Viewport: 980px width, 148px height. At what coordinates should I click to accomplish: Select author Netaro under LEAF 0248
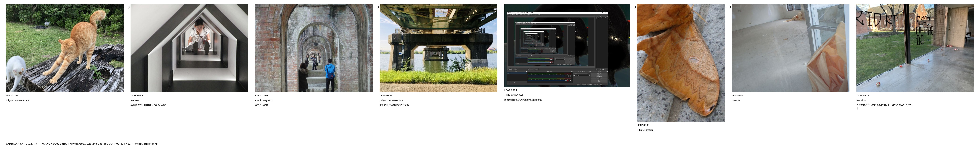click(x=135, y=100)
